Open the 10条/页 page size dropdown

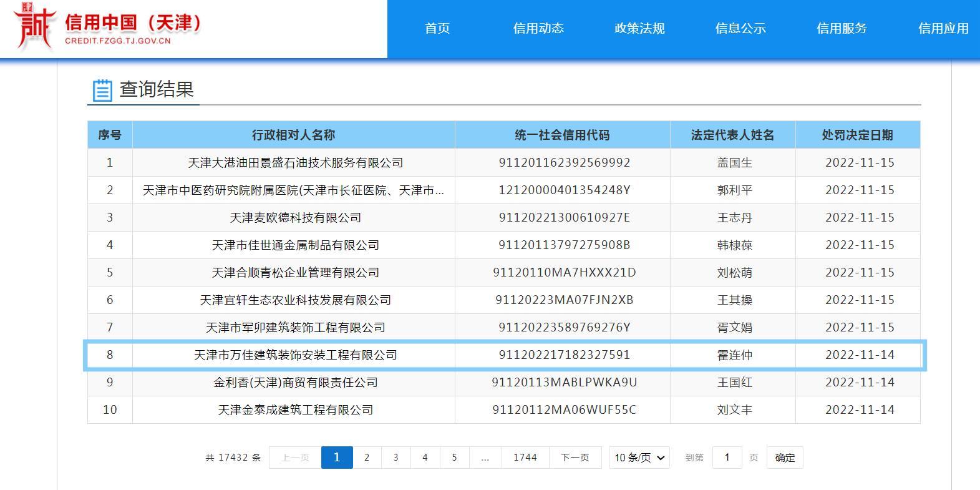639,458
